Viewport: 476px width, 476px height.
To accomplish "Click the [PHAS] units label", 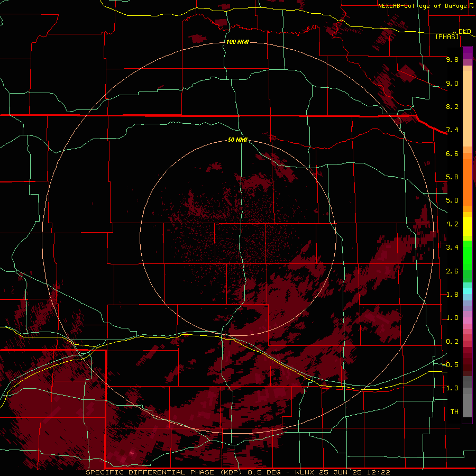I will [x=447, y=36].
